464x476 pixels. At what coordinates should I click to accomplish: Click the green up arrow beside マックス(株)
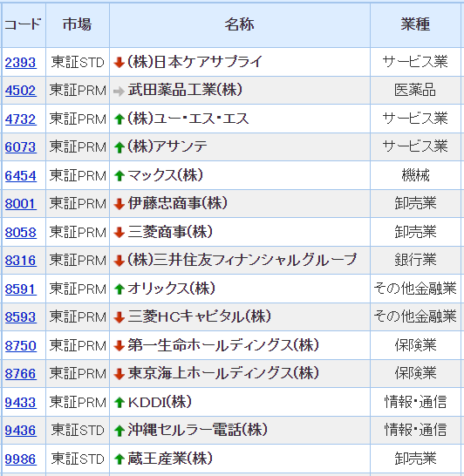click(119, 176)
